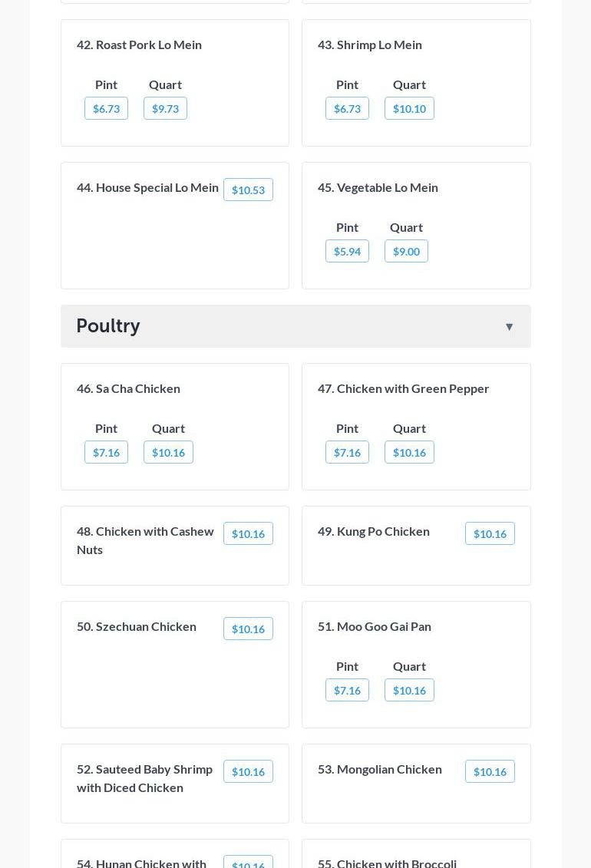Choose $10.10 Quart Shrimp Lo Mein
The width and height of the screenshot is (591, 868).
(x=409, y=108)
